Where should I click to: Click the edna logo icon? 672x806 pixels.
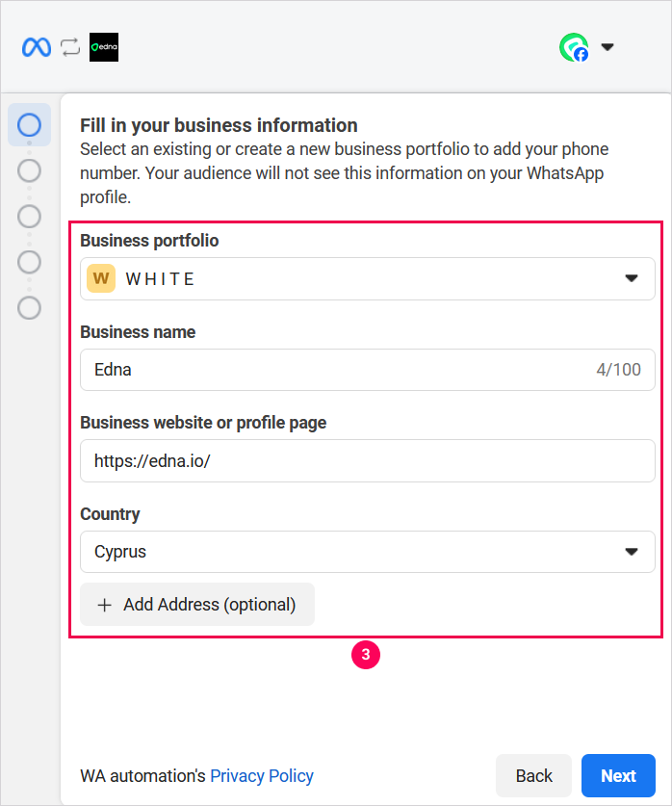[104, 47]
